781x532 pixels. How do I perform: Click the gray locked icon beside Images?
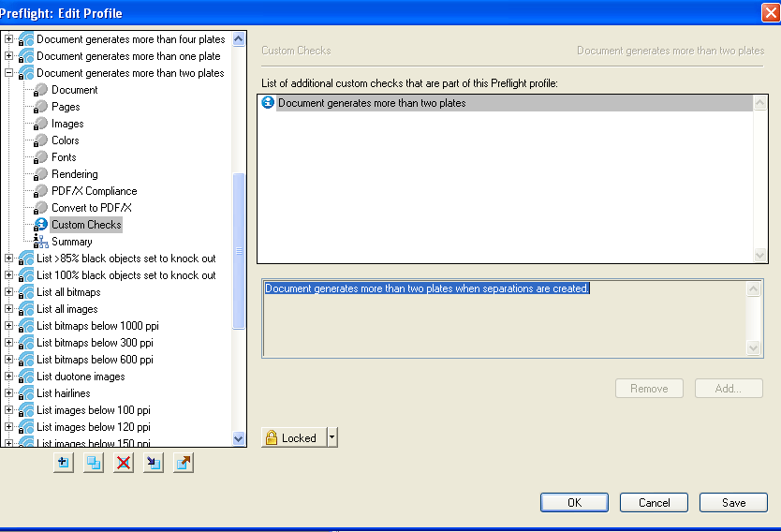tap(40, 124)
